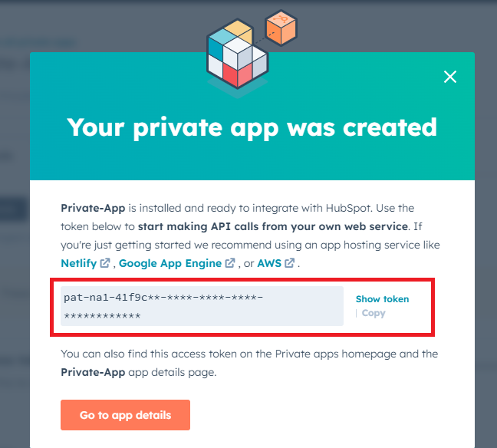Click the stacked cubes illustration
Image resolution: width=497 pixels, height=448 pixels.
(236, 58)
